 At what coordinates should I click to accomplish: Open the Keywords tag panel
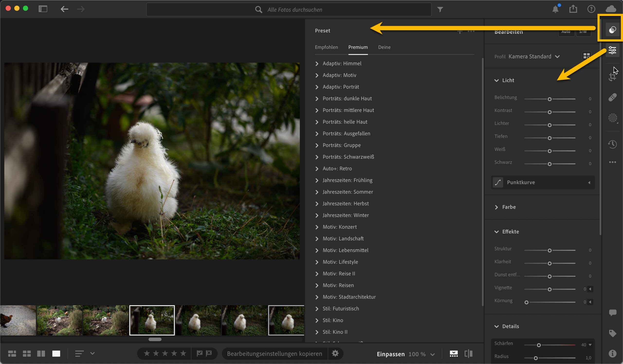coord(612,333)
